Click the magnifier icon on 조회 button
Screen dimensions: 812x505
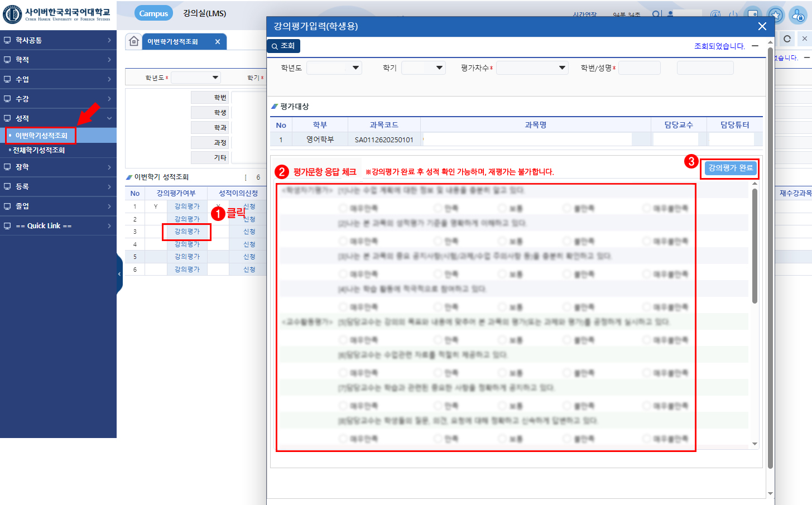[x=275, y=46]
